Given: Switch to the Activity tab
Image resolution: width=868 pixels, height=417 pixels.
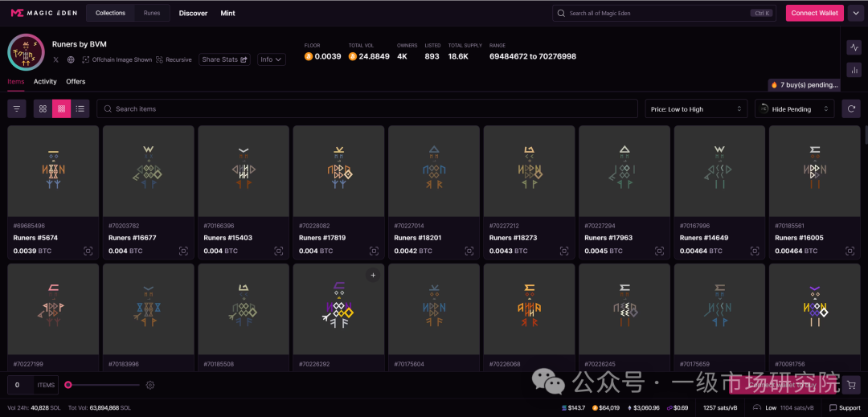Looking at the screenshot, I should pyautogui.click(x=45, y=81).
